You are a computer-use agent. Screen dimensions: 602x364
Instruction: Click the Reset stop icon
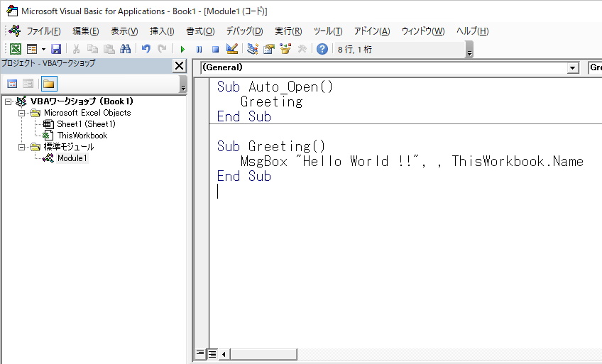tap(215, 50)
